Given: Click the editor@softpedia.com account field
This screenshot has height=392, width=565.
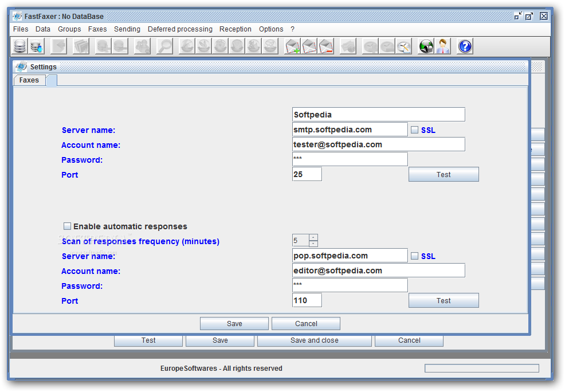Looking at the screenshot, I should (379, 271).
